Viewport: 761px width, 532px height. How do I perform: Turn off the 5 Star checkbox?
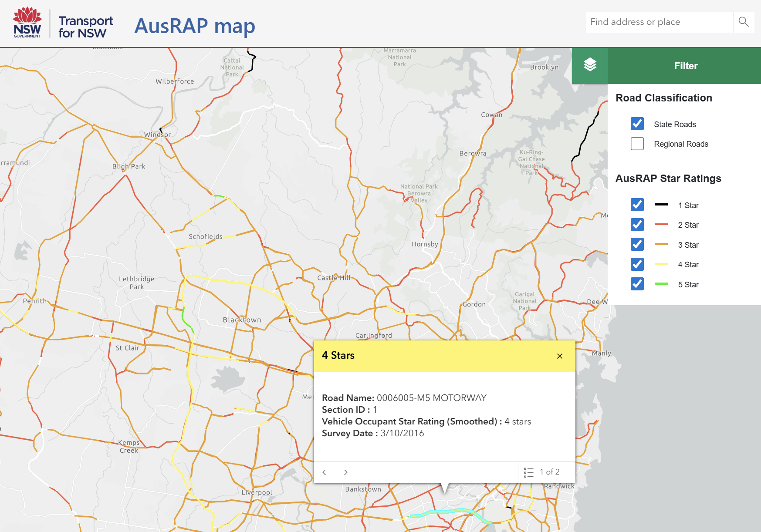pos(637,284)
